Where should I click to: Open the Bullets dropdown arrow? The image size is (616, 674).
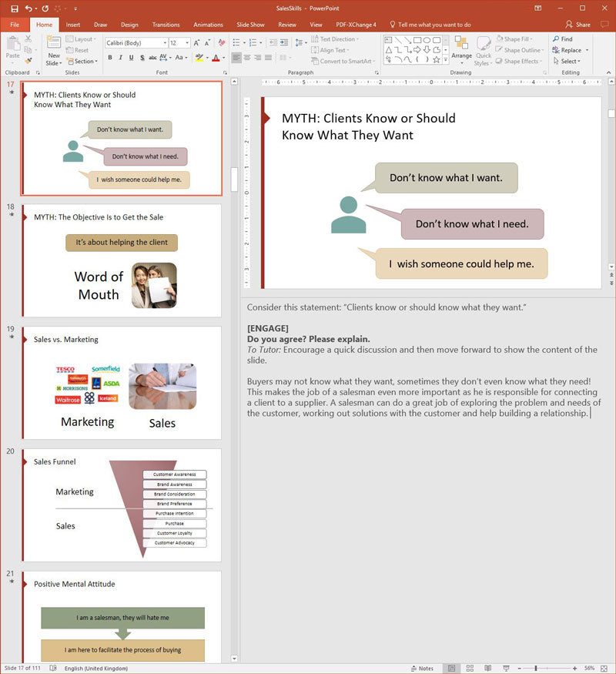click(x=244, y=42)
